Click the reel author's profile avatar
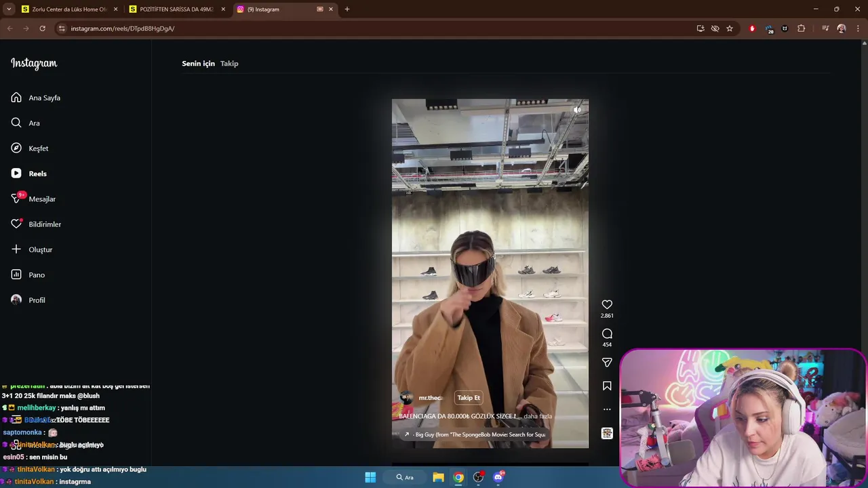868x488 pixels. [x=406, y=398]
